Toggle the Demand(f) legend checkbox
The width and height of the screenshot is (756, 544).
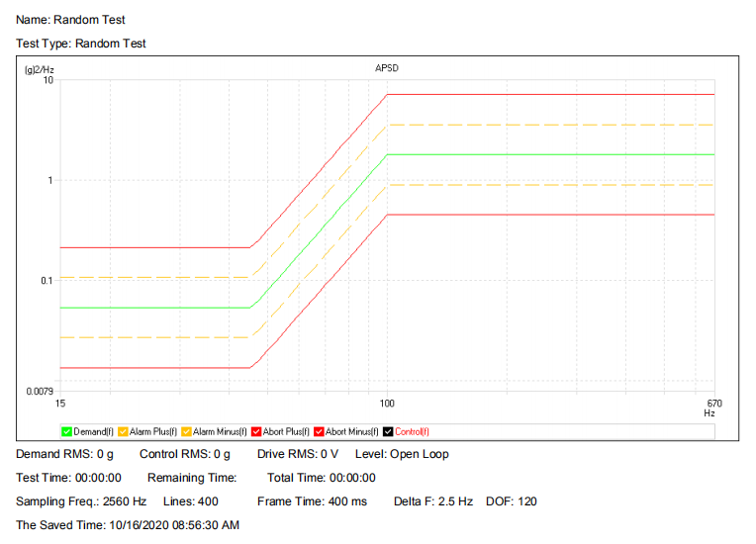pos(66,431)
